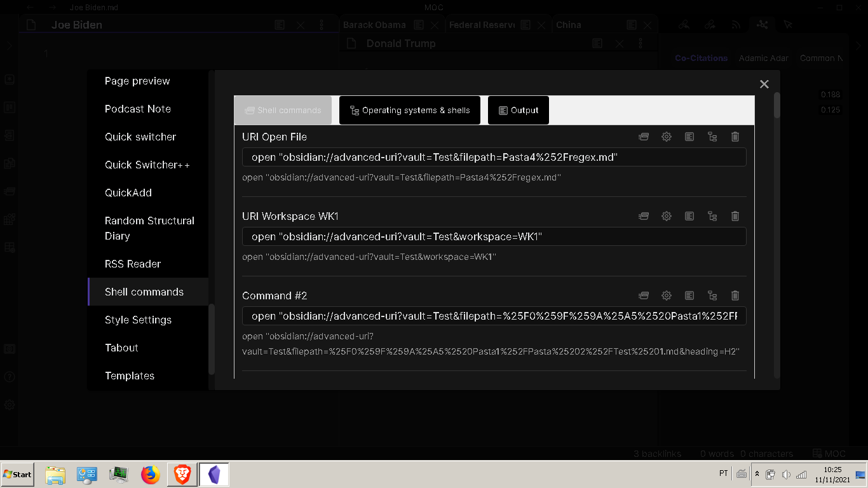Open Templates plugin settings
Screen dimensions: 868x488
(x=148, y=376)
